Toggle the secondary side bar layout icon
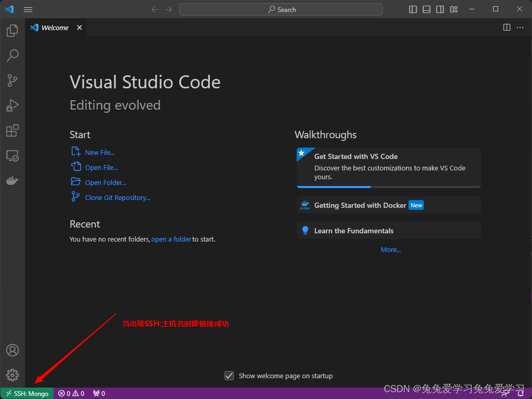Image resolution: width=532 pixels, height=399 pixels. 440,9
